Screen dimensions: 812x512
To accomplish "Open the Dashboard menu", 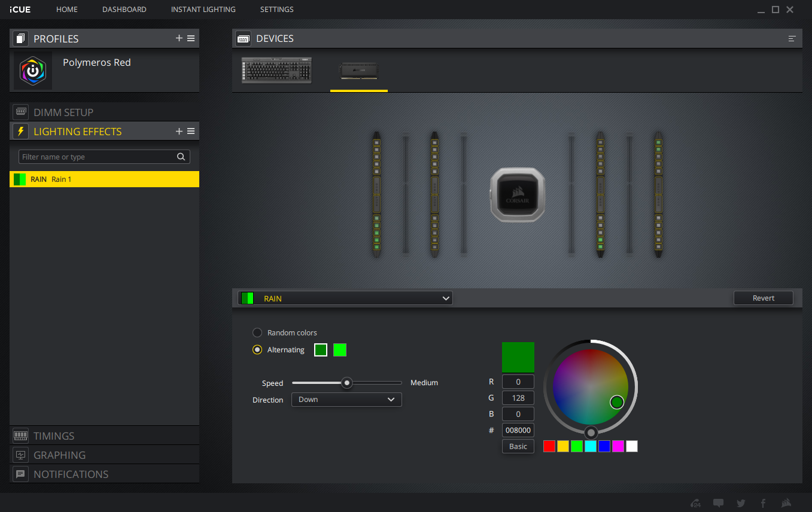I will point(124,10).
